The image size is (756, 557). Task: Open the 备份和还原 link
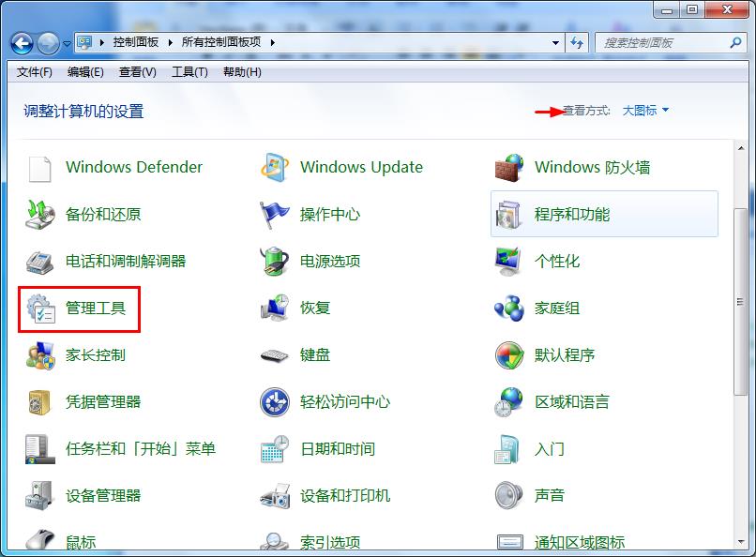coord(103,215)
